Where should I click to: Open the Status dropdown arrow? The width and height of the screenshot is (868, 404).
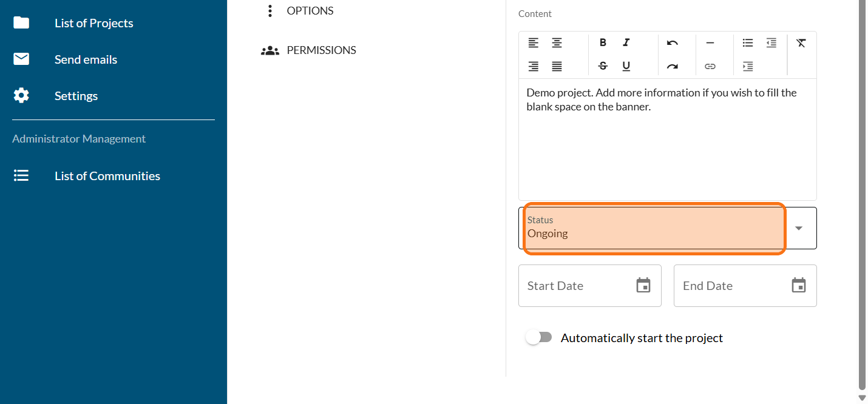coord(799,228)
